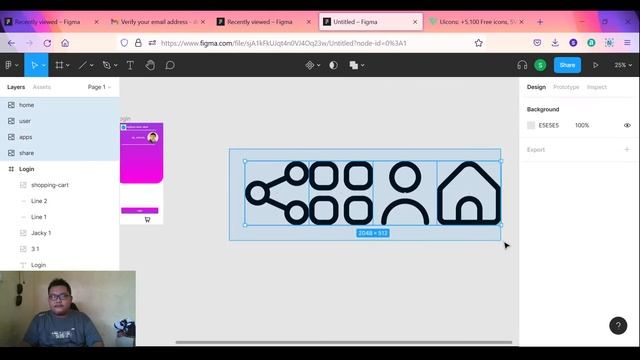Viewport: 640px width, 360px height.
Task: Select the Line 2 layer
Action: (60, 201)
